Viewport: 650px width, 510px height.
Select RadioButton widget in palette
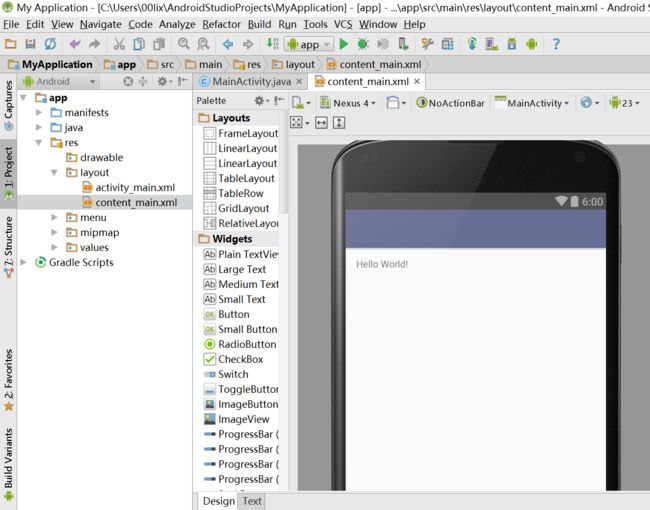point(240,344)
